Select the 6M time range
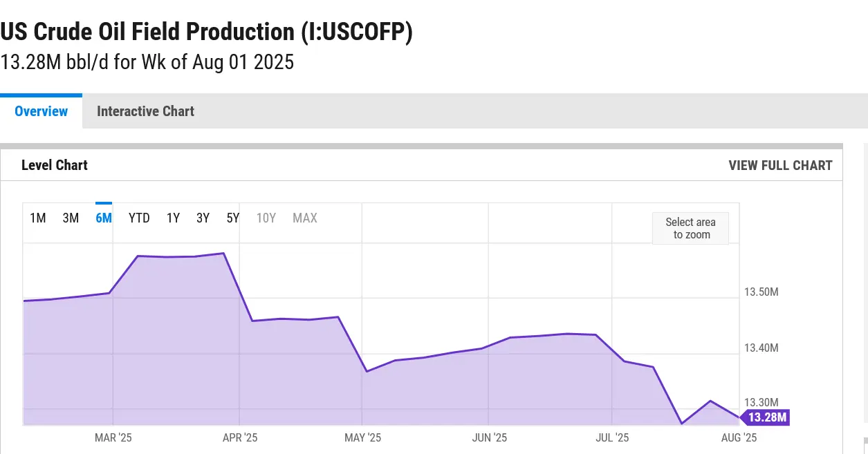The image size is (868, 454). point(104,218)
